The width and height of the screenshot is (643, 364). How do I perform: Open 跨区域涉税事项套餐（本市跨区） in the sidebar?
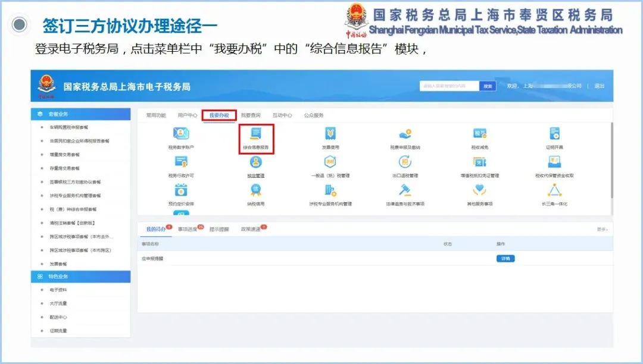pos(80,250)
